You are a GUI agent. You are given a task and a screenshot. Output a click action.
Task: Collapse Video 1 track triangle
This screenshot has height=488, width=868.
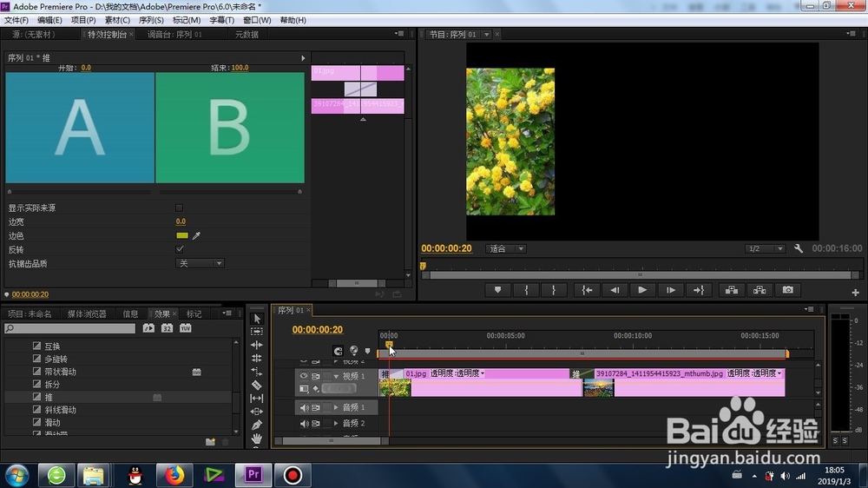click(336, 376)
